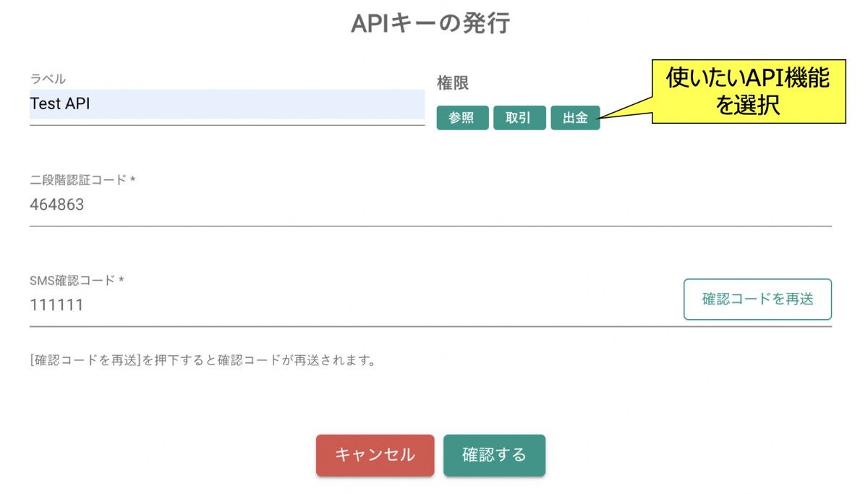
Task: Confirm the API key issuance
Action: click(494, 455)
